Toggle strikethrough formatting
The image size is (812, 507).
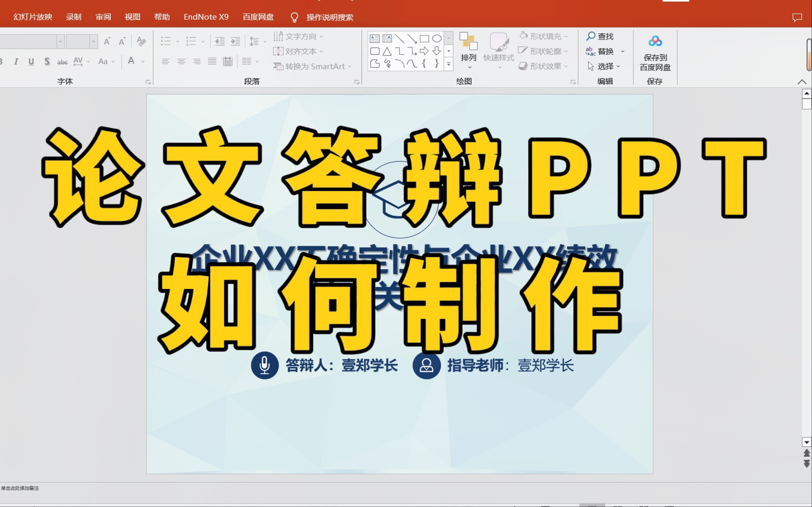click(x=62, y=61)
